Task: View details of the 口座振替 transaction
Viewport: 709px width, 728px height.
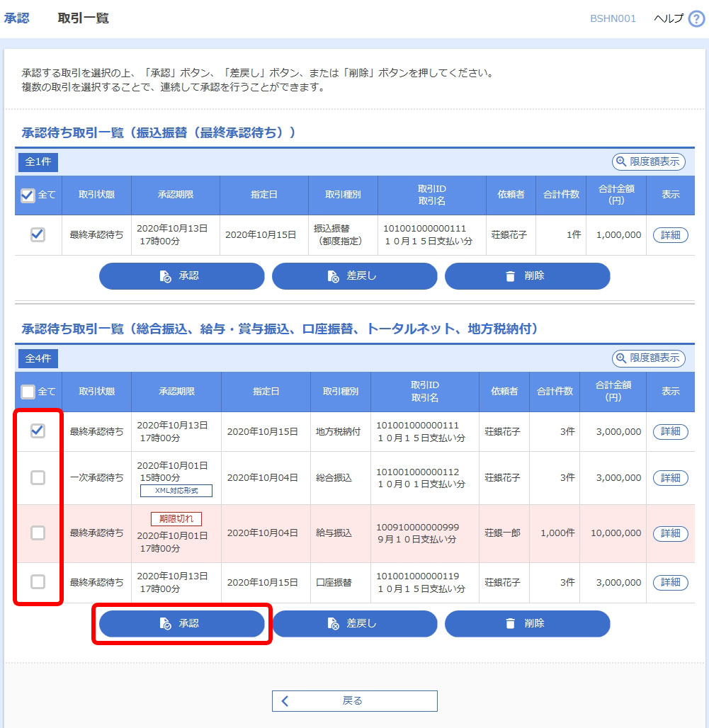Action: (670, 582)
